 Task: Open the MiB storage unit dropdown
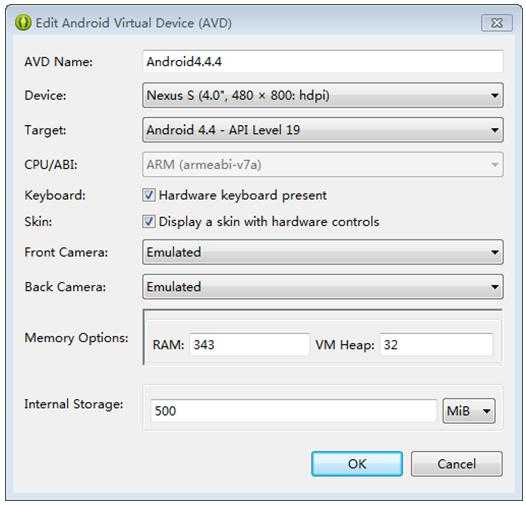click(x=469, y=411)
